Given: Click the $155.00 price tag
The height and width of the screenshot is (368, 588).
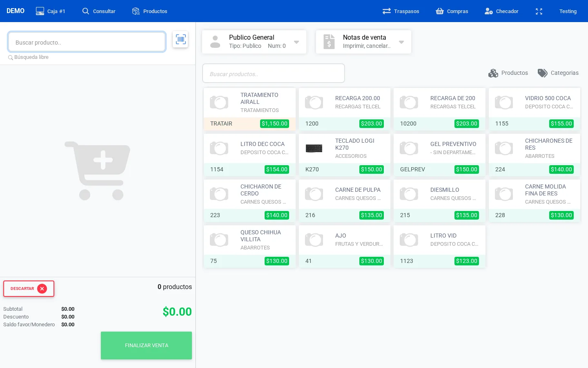Looking at the screenshot, I should pos(561,123).
